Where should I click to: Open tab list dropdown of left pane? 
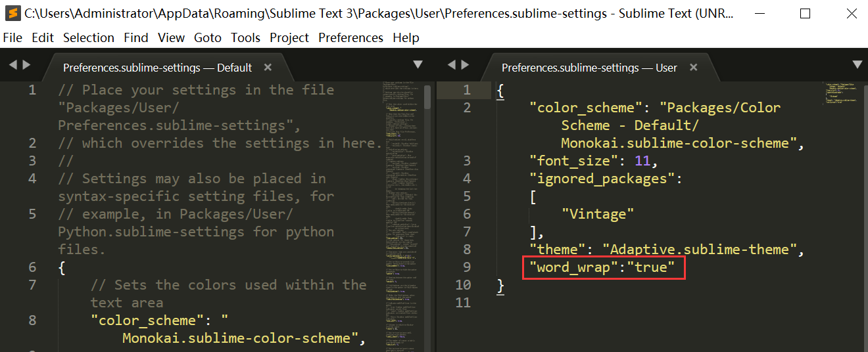[418, 64]
